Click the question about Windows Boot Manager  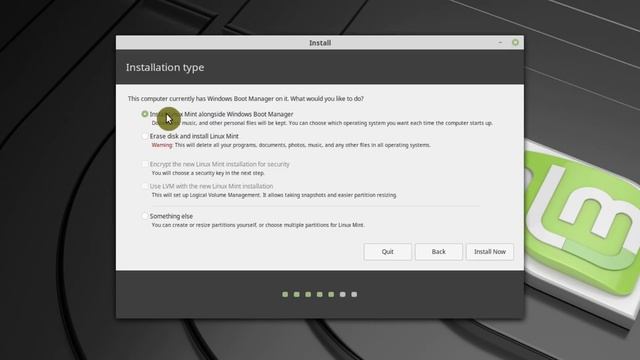246,99
